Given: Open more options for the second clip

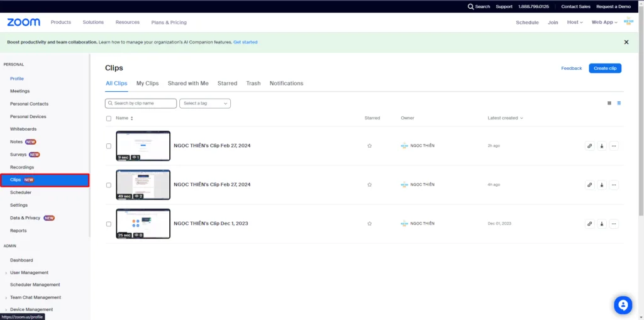Looking at the screenshot, I should (x=614, y=185).
